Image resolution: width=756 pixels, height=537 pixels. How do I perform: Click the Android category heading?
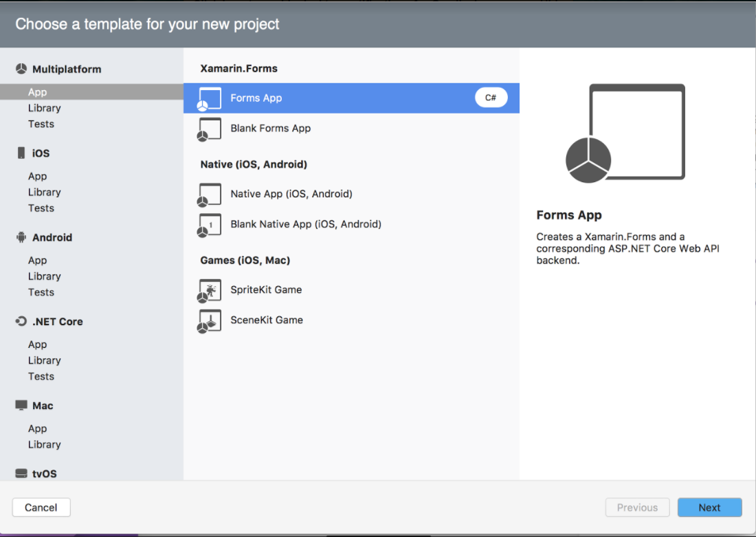[52, 237]
